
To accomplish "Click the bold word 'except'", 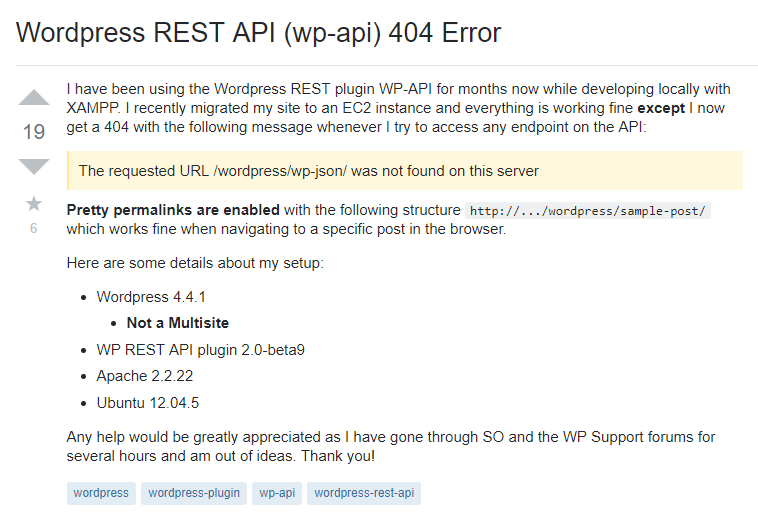I will click(661, 108).
